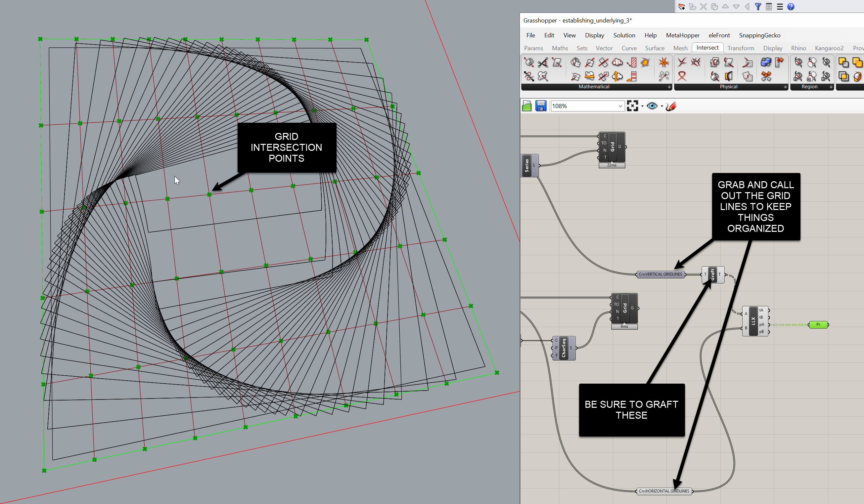Viewport: 864px width, 504px height.
Task: Switch to the Transform tab
Action: [741, 48]
